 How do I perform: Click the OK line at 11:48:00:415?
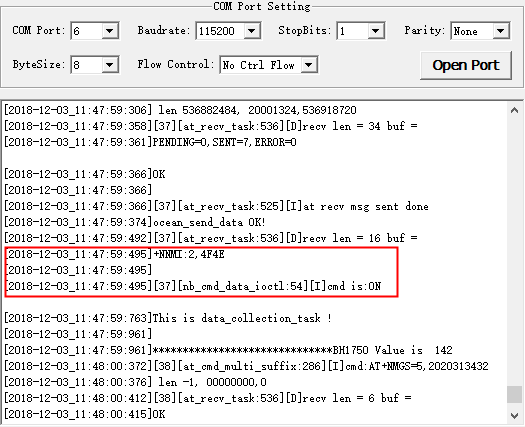85,414
